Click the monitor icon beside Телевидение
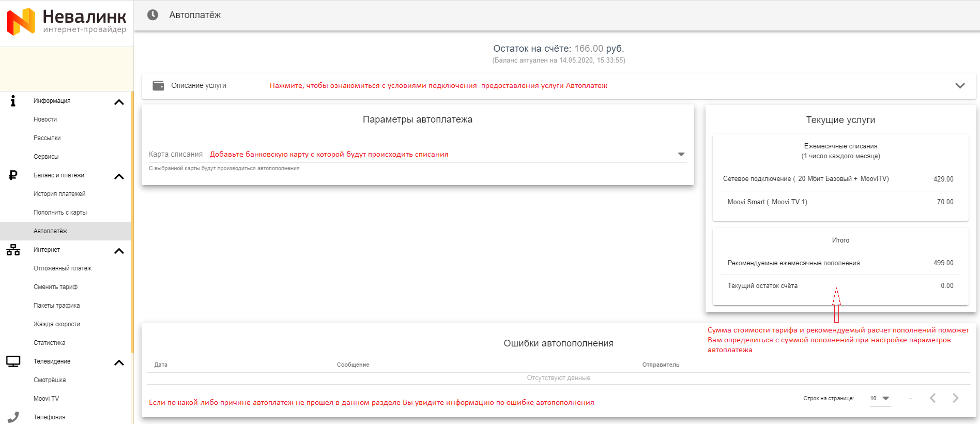Image resolution: width=980 pixels, height=424 pixels. 13,361
